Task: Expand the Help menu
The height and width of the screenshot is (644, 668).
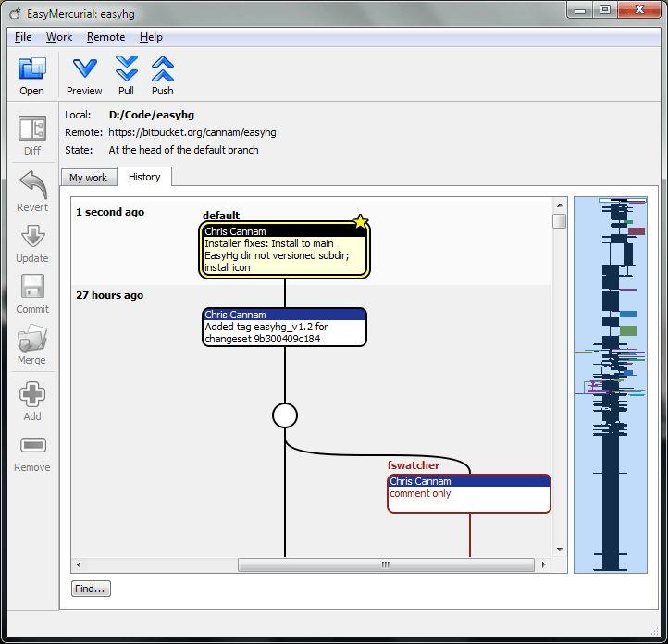Action: pyautogui.click(x=151, y=37)
